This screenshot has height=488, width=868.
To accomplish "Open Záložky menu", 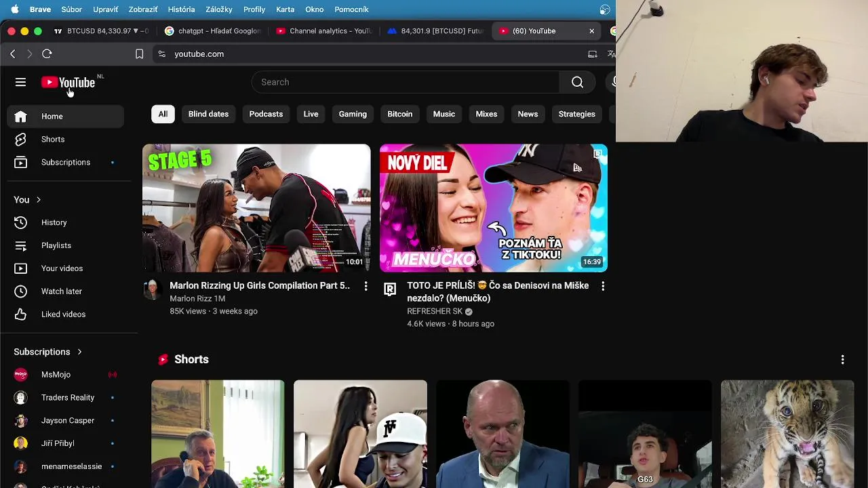I will [218, 9].
